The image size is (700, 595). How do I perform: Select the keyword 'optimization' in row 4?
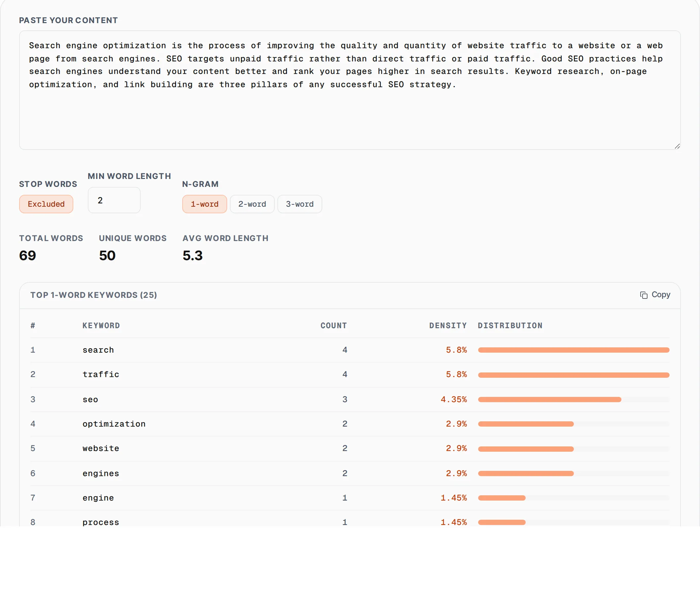[x=114, y=424]
